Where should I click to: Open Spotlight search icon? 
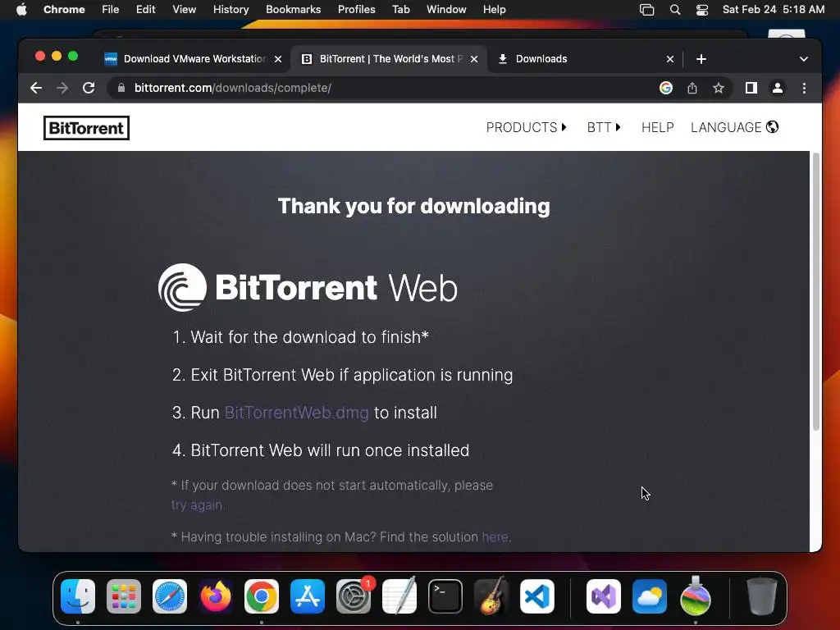point(675,10)
